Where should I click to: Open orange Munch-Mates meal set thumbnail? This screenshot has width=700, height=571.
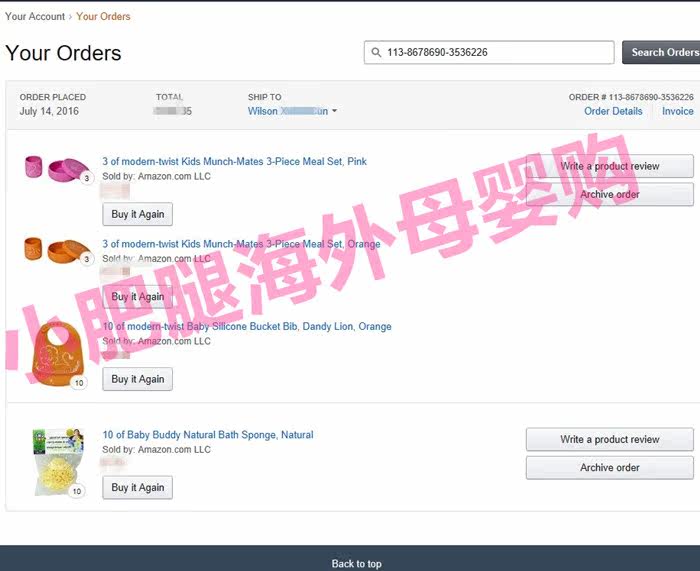pos(58,251)
